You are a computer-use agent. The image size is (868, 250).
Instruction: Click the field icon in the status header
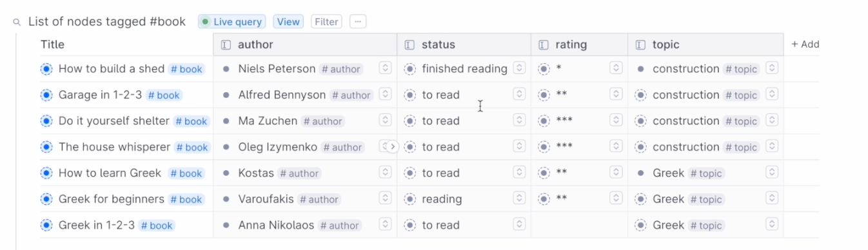click(409, 44)
